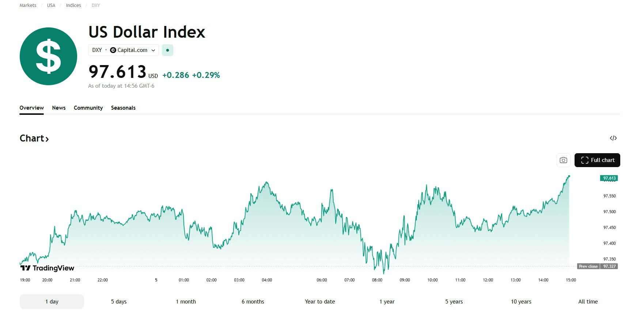
Task: Open the Seasonals tab
Action: 123,108
